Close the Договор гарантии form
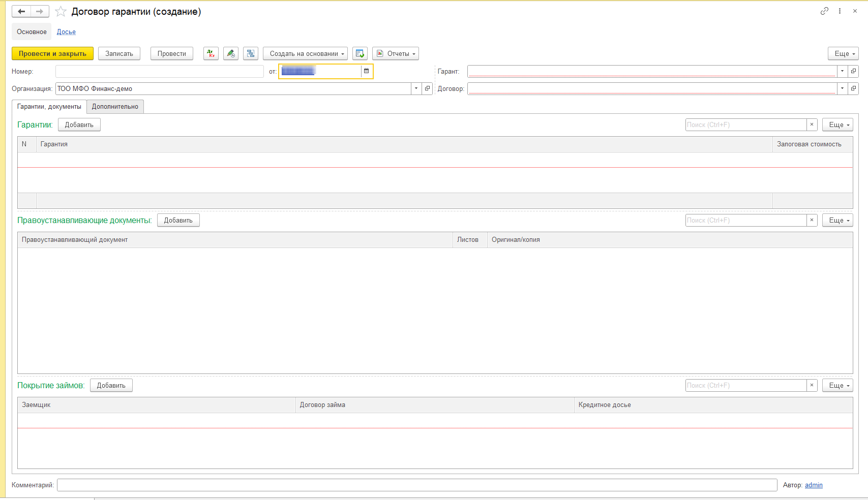This screenshot has height=500, width=868. point(855,11)
